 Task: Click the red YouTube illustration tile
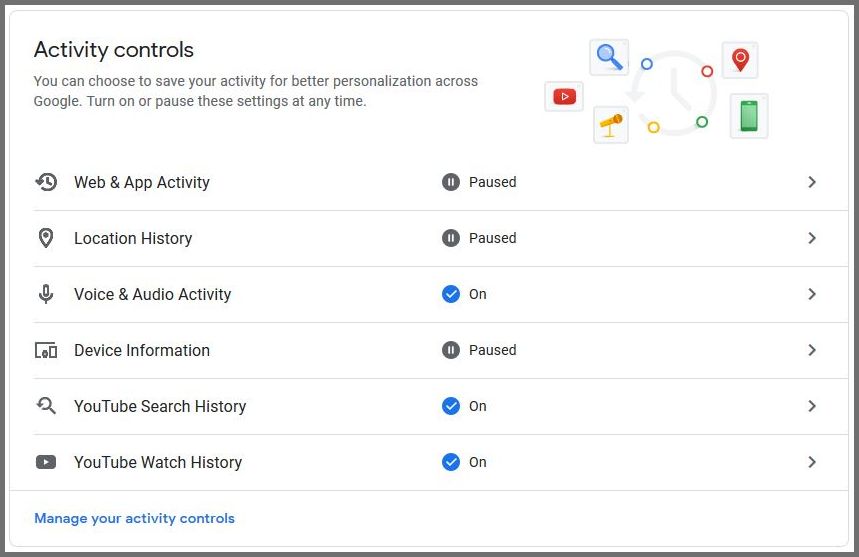pyautogui.click(x=564, y=97)
